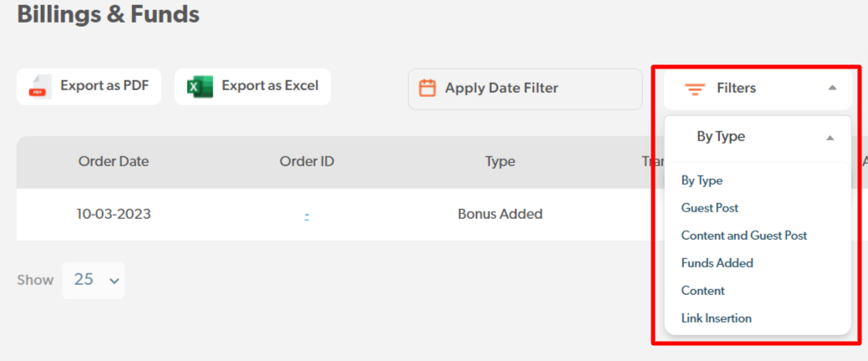
Task: Click the PDF file icon
Action: [39, 87]
